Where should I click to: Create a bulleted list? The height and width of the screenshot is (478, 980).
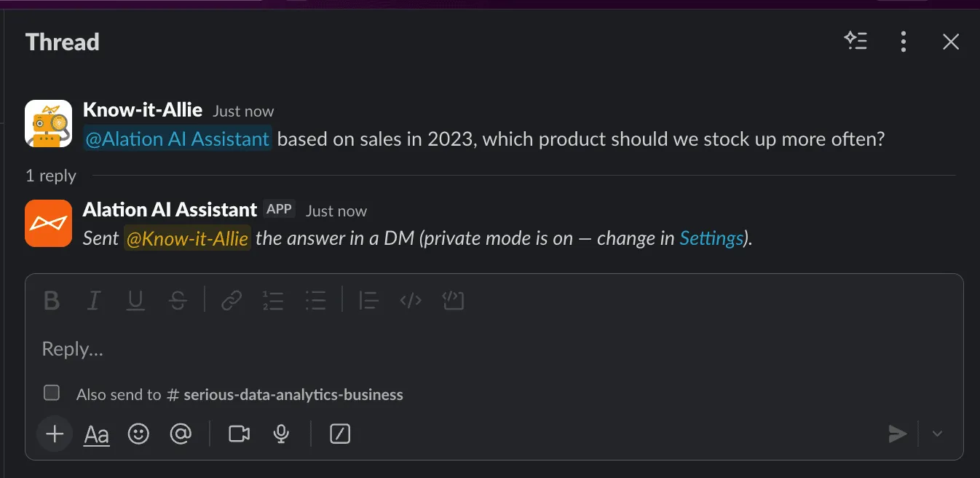pos(316,300)
